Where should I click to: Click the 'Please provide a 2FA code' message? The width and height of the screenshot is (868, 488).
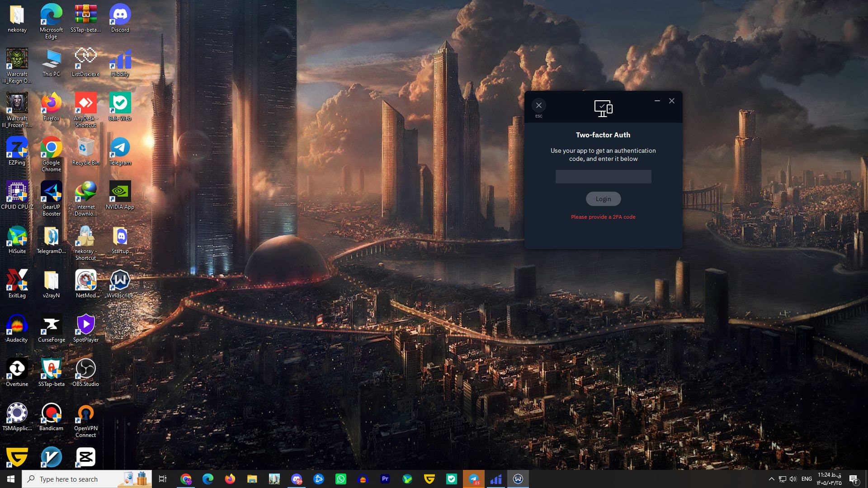(x=603, y=217)
